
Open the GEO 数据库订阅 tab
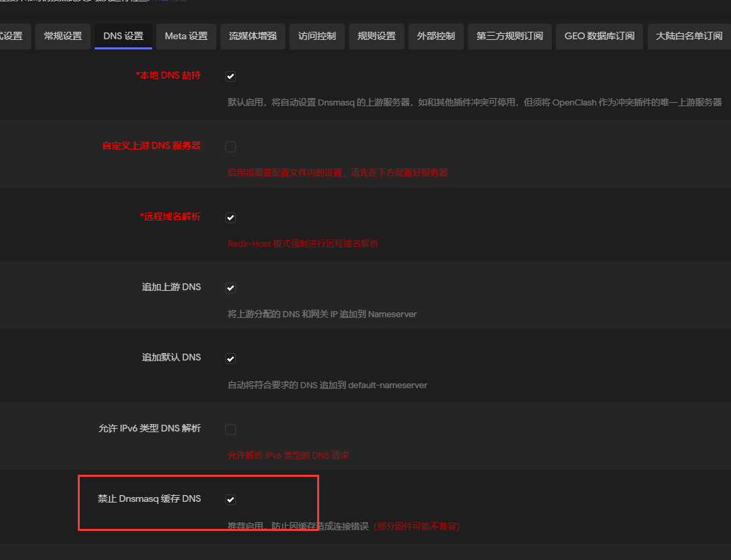coord(599,36)
